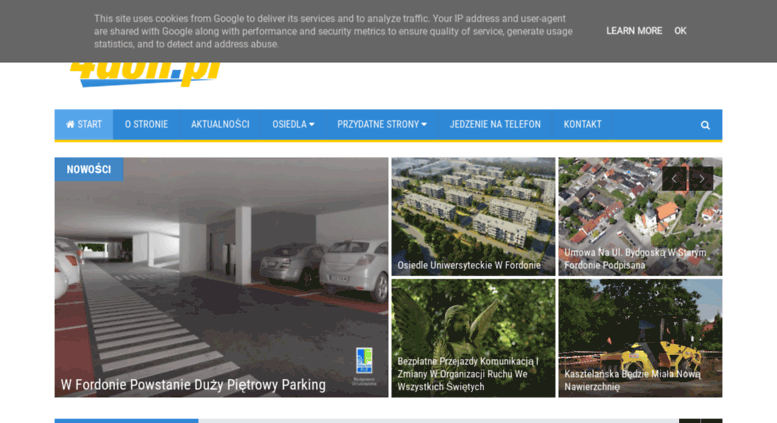Show previous slide with left arrow
777x423 pixels.
coord(674,179)
